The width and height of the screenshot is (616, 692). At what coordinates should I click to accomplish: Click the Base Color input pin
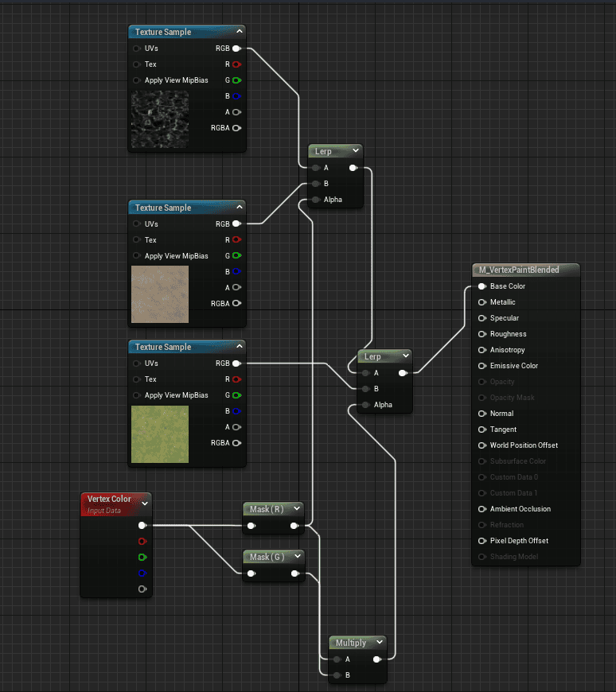tap(482, 286)
